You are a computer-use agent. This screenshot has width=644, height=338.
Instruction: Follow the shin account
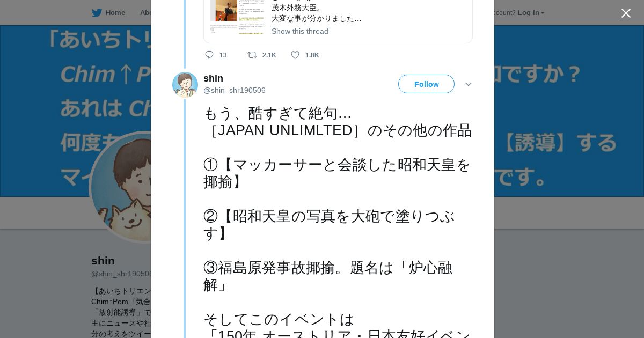point(426,84)
